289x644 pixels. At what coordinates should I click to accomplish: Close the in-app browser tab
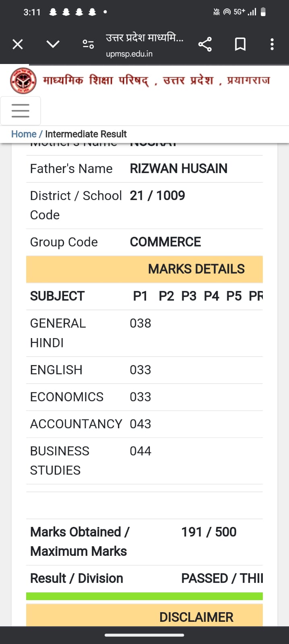(x=18, y=44)
